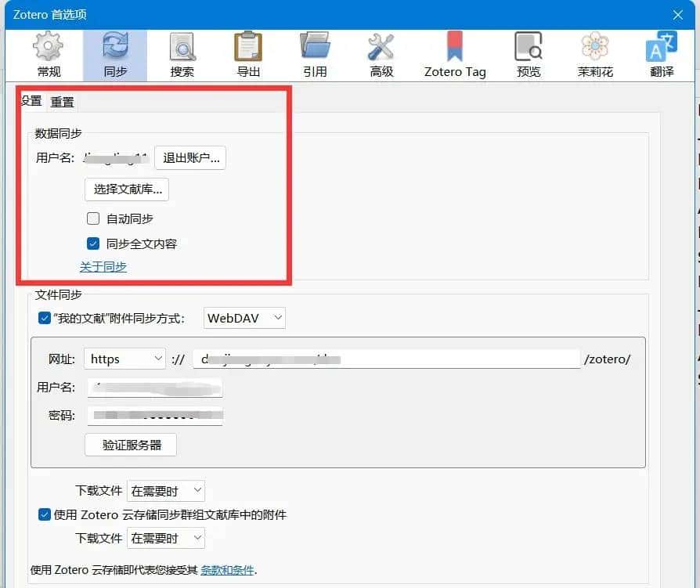Enable the 自动同步 checkbox
700x588 pixels.
pos(93,218)
